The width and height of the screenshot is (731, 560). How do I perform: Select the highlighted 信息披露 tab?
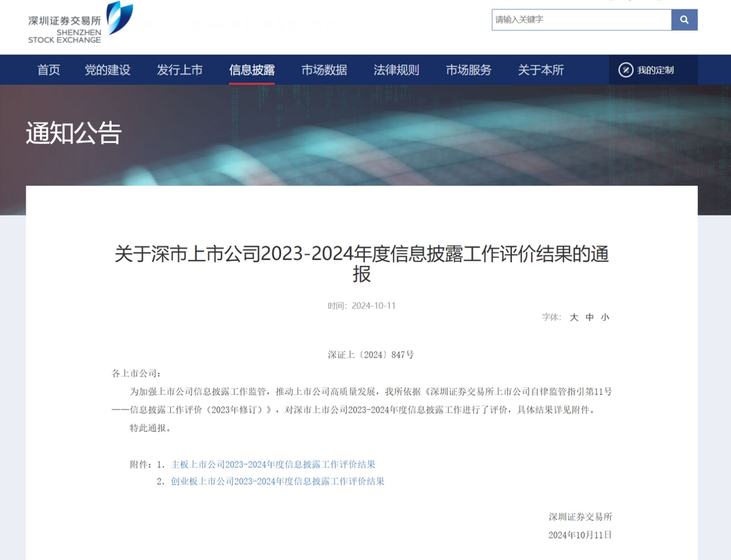251,71
